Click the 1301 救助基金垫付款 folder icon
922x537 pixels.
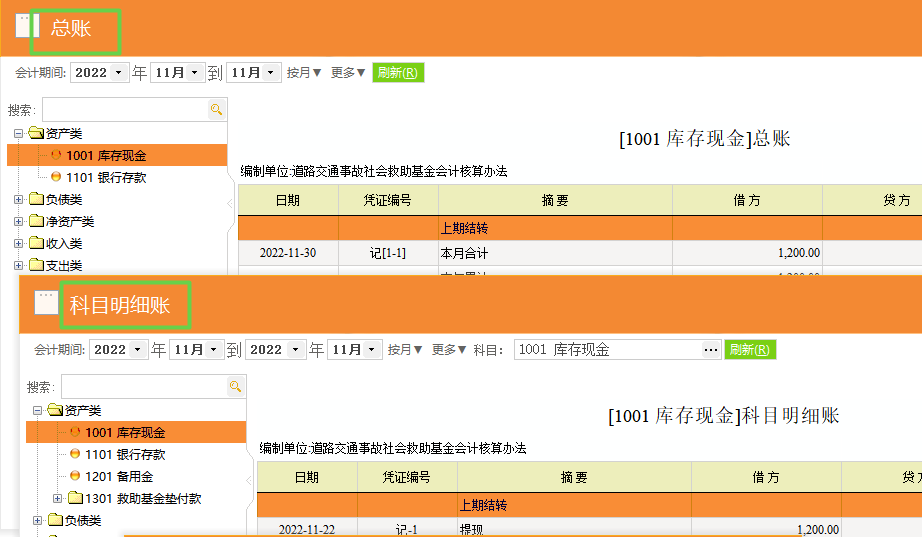click(75, 499)
